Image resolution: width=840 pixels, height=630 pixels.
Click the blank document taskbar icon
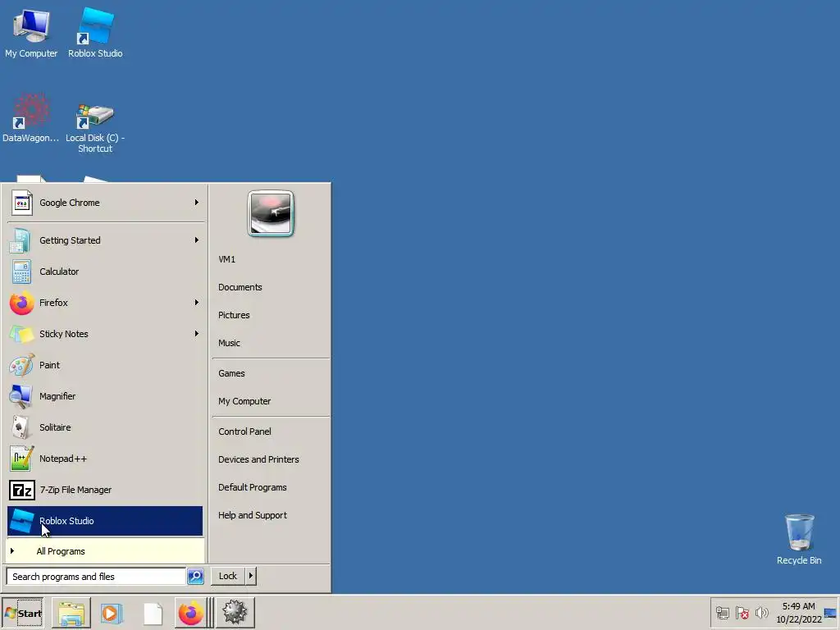pyautogui.click(x=153, y=614)
